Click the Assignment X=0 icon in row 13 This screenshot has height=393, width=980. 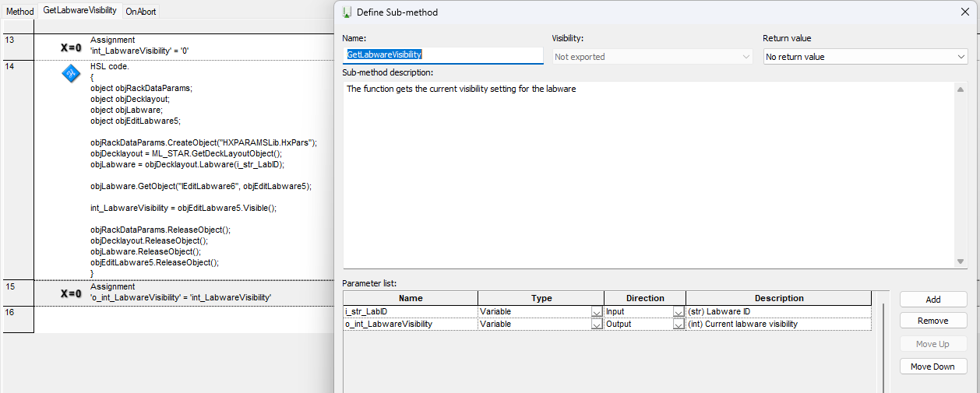click(71, 47)
